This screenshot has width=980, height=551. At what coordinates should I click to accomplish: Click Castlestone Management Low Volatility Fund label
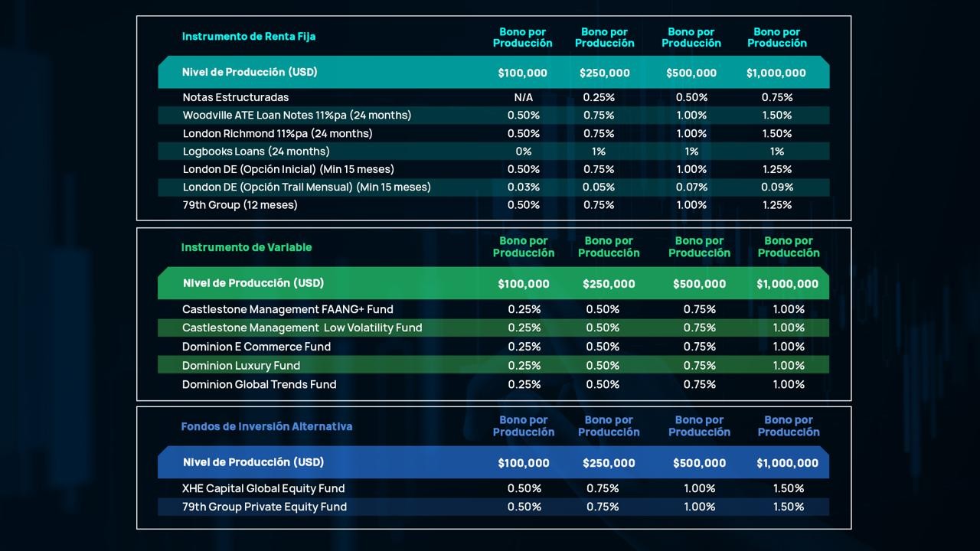click(x=302, y=328)
